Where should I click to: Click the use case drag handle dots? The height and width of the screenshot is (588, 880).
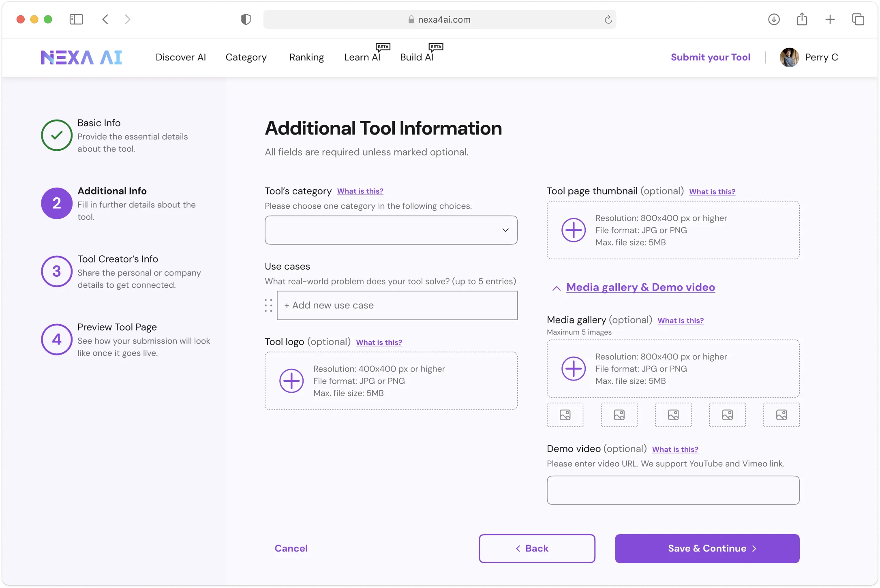[x=268, y=306]
